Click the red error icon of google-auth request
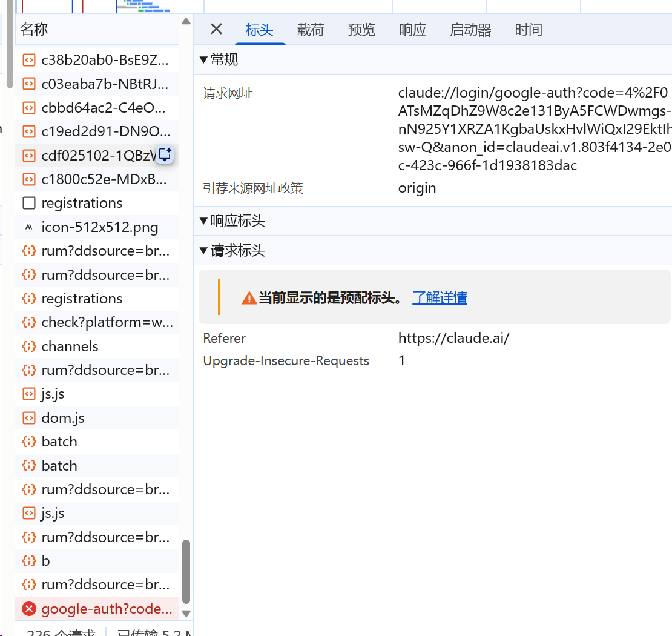 coord(28,609)
